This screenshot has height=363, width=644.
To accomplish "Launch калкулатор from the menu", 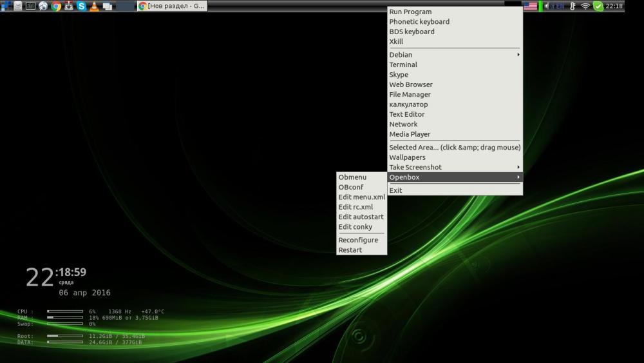I will [455, 104].
